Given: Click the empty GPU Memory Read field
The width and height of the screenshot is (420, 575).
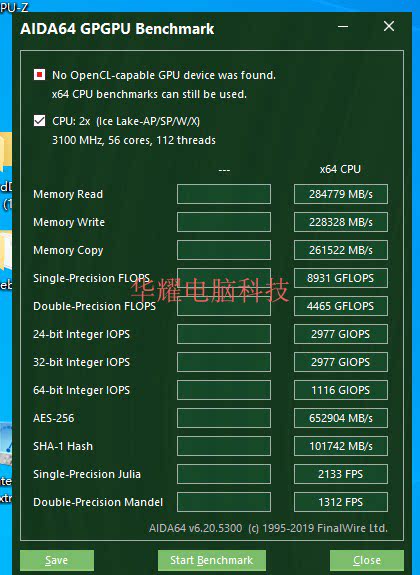Looking at the screenshot, I should tap(224, 194).
